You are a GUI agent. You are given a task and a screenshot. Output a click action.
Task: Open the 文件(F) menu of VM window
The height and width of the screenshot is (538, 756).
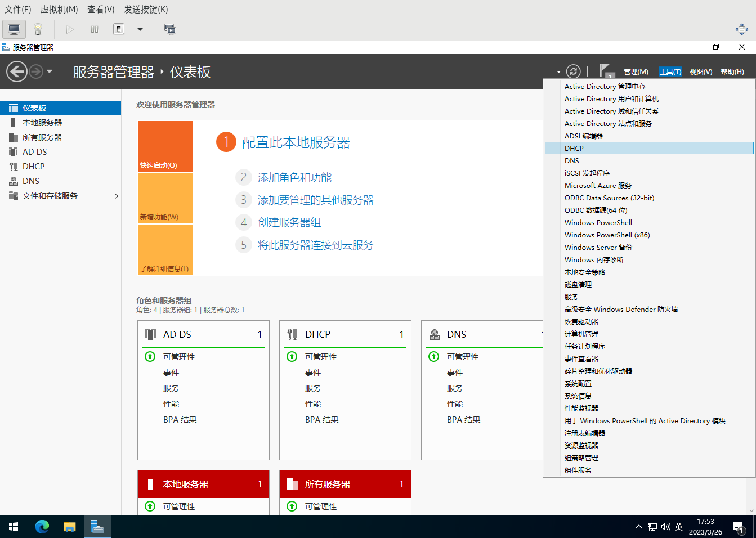click(18, 9)
